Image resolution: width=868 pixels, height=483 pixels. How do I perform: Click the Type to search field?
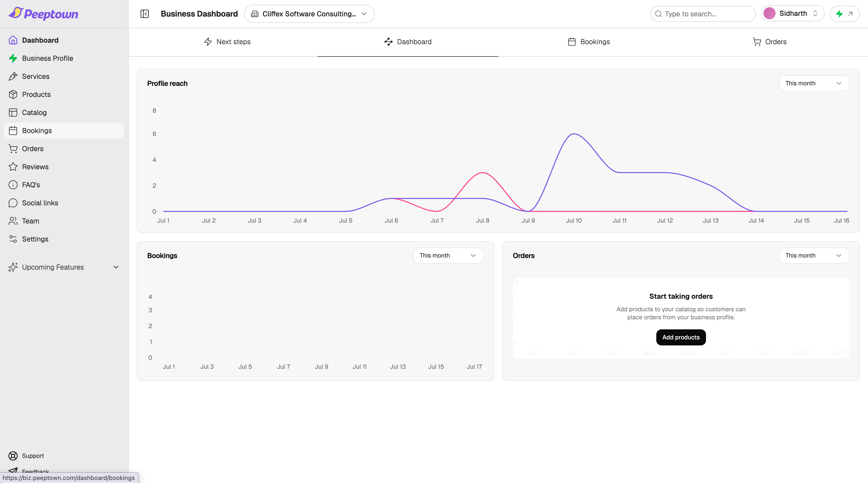pyautogui.click(x=703, y=14)
